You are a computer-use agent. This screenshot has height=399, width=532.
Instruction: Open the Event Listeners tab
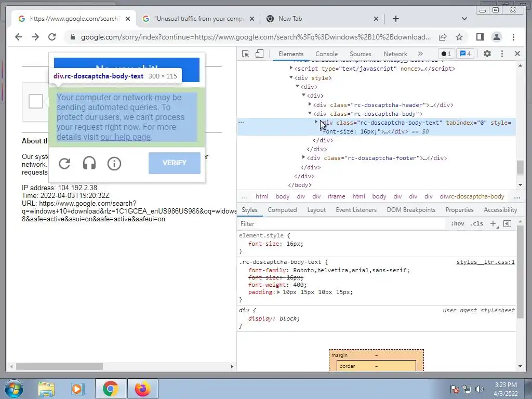356,210
